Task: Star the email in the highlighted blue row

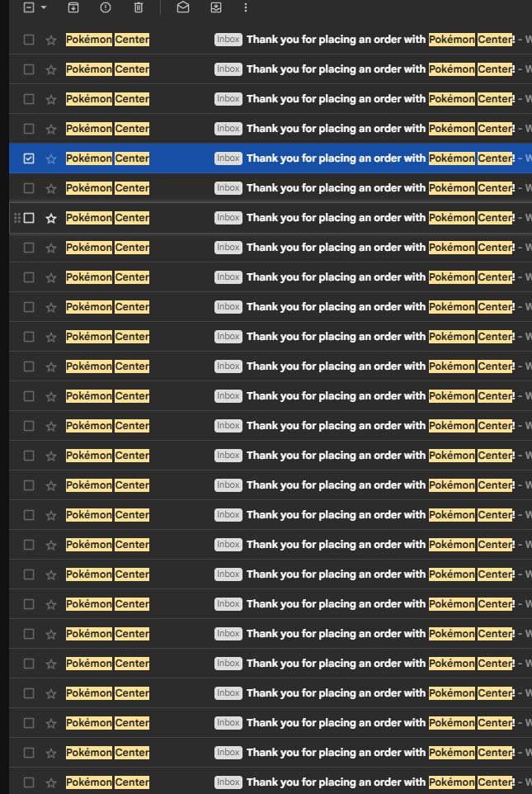Action: [x=51, y=158]
